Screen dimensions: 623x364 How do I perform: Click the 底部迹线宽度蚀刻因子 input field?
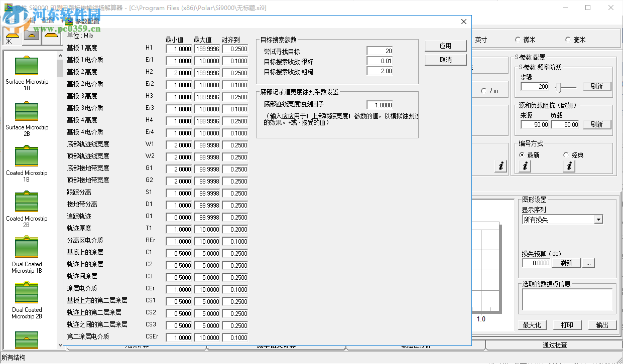point(380,105)
